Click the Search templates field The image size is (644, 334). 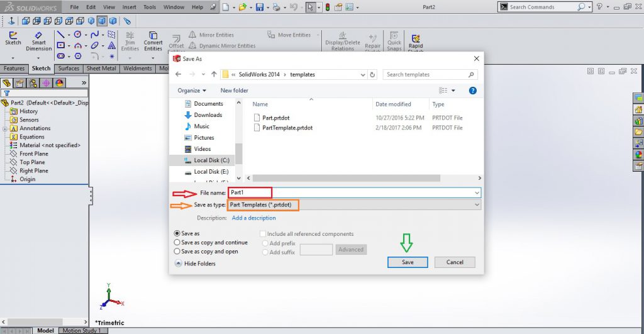pos(430,74)
